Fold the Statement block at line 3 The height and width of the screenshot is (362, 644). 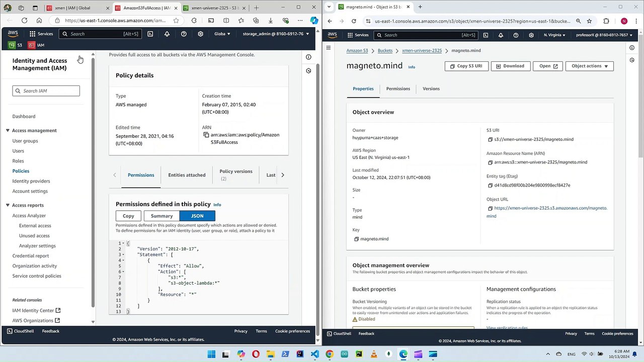[124, 255]
